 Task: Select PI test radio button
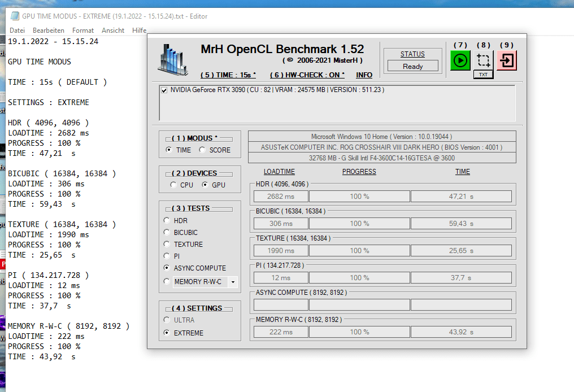167,256
